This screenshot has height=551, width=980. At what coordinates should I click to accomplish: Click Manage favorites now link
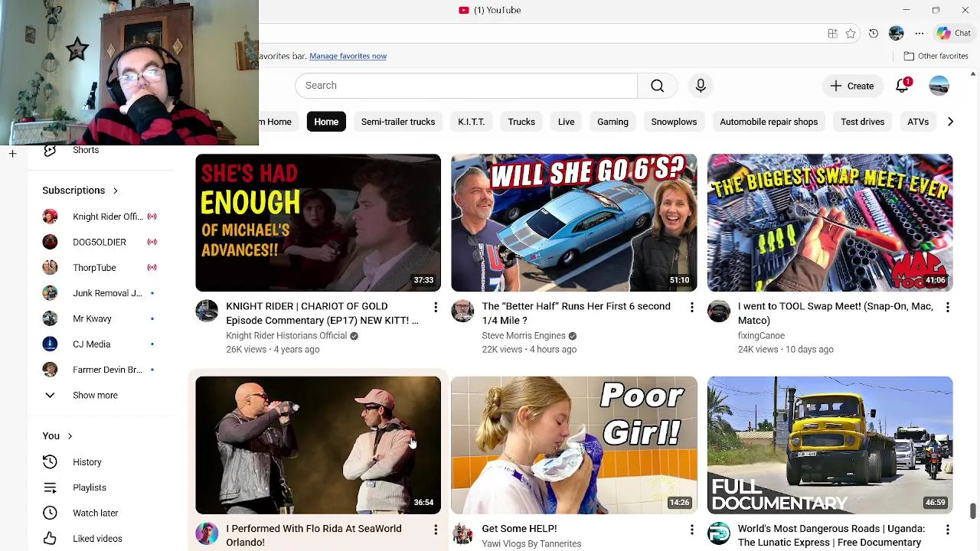(348, 56)
